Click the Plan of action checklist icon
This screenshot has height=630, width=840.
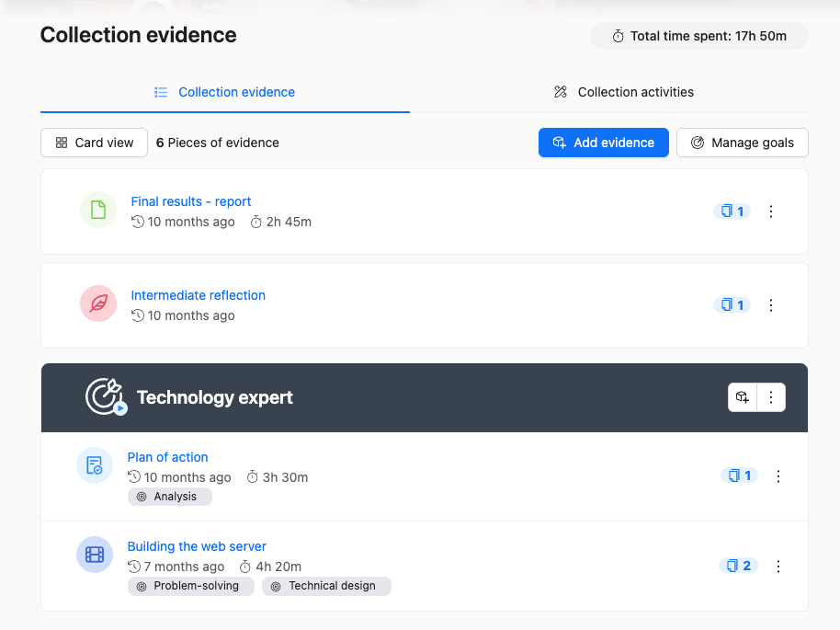tap(95, 465)
